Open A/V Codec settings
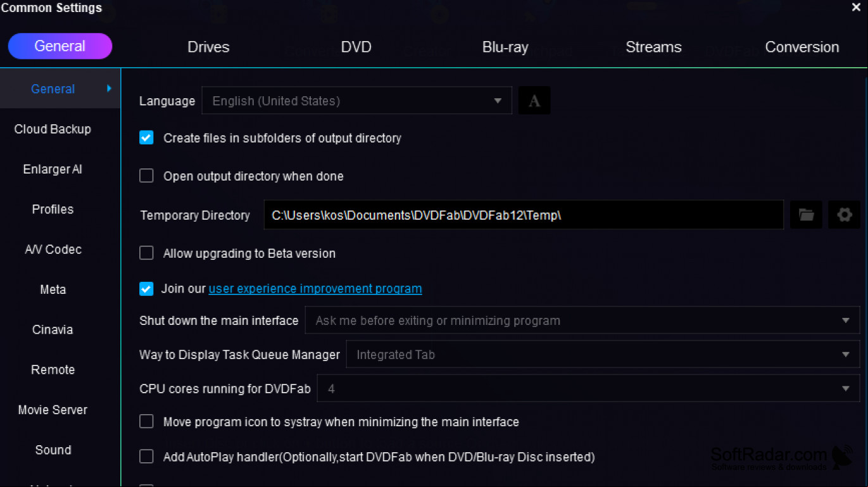This screenshot has width=868, height=487. coord(53,250)
